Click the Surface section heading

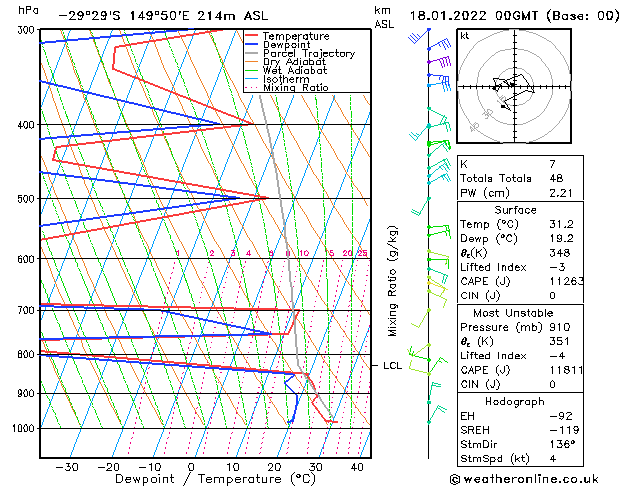click(x=515, y=210)
